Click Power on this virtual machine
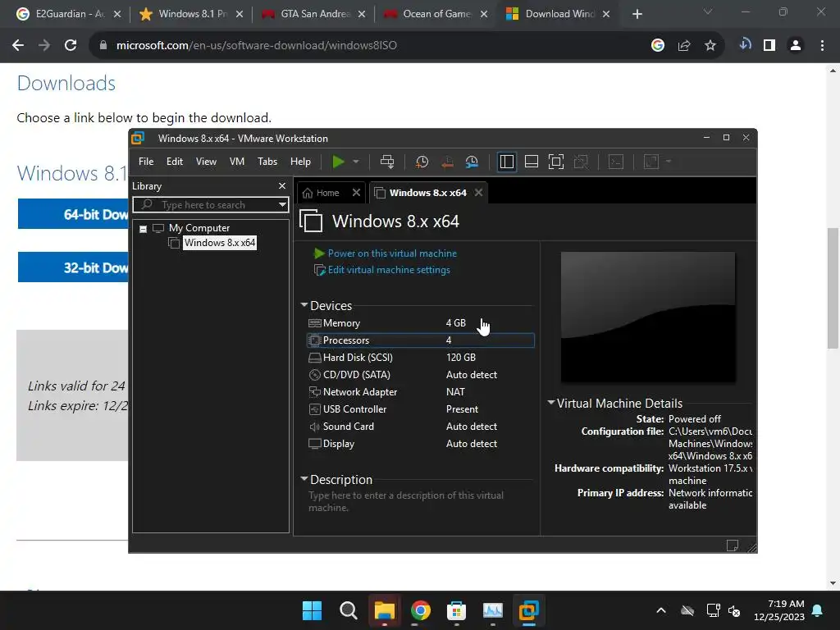 (392, 253)
